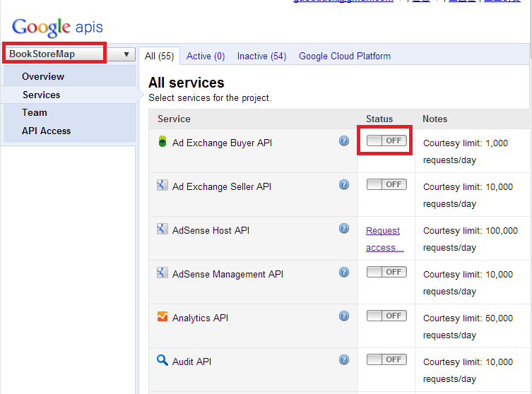Select the Google Cloud Platform tab
Screen dimensions: 532x394
click(345, 56)
